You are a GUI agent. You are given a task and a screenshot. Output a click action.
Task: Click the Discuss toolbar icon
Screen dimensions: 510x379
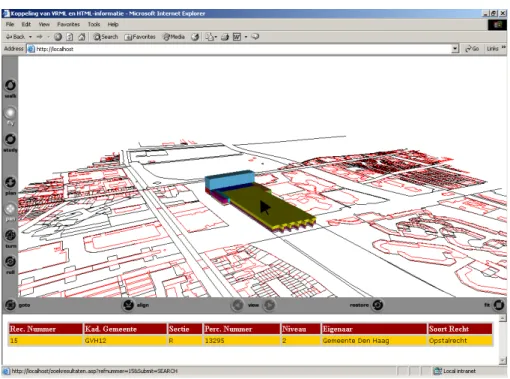[255, 37]
